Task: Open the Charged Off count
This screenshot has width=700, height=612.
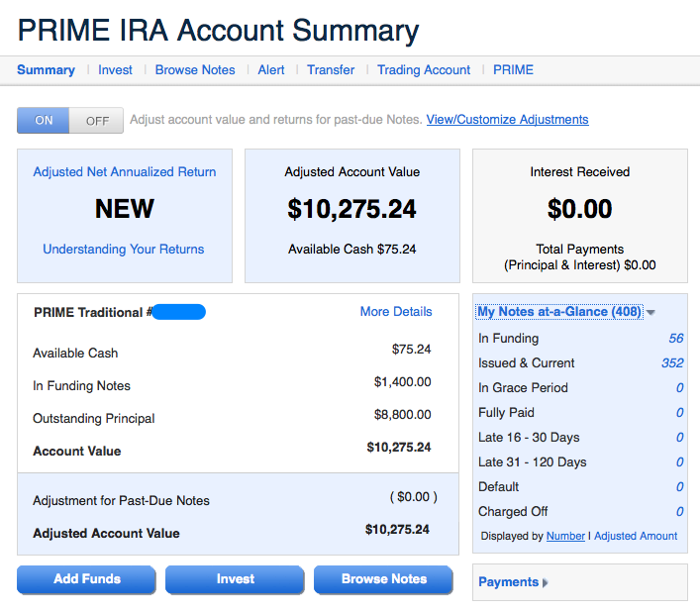Action: [x=679, y=512]
